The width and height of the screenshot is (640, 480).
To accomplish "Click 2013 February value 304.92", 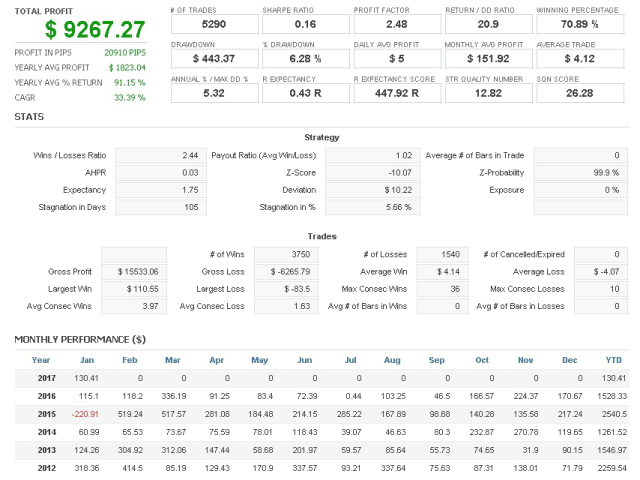I will pos(130,450).
